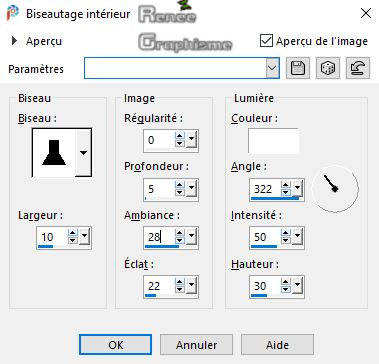379x364 pixels.
Task: Click the PaintShop Pro logo icon in title bar
Action: pyautogui.click(x=13, y=13)
